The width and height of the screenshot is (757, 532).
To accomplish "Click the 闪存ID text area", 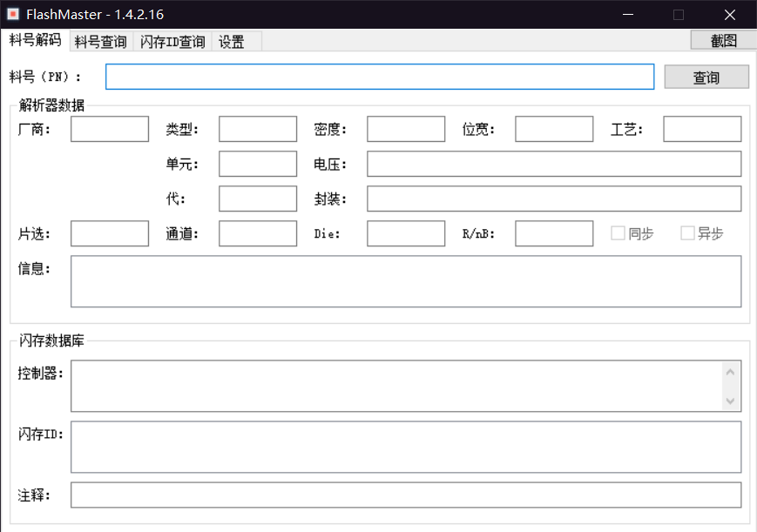I will tap(406, 447).
